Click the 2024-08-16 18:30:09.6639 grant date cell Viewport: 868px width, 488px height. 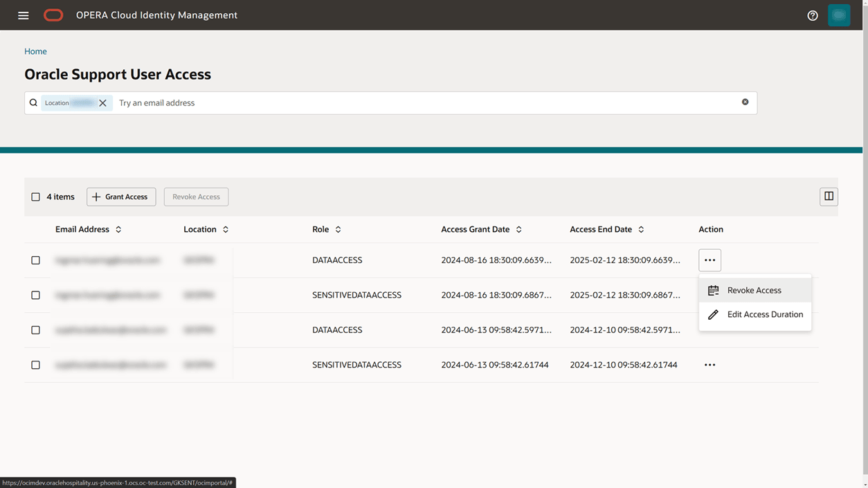click(496, 260)
